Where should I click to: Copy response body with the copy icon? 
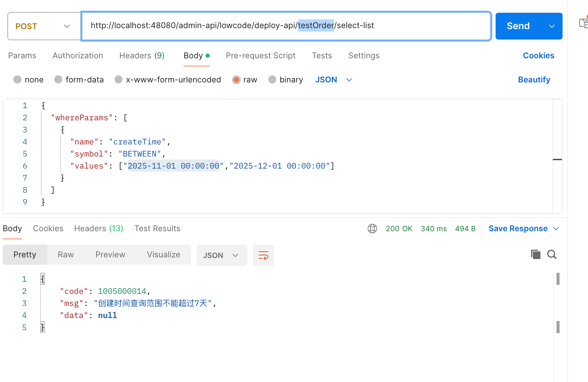pyautogui.click(x=535, y=255)
